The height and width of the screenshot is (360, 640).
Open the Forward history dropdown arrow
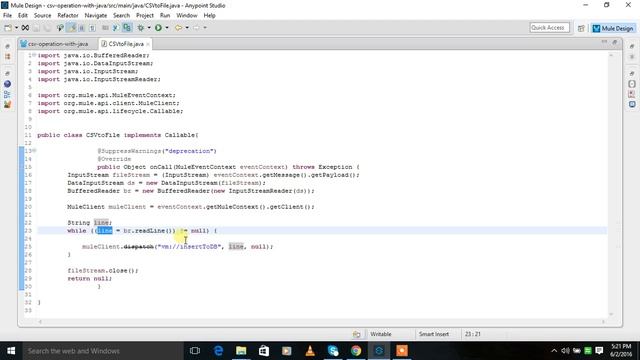[x=205, y=28]
